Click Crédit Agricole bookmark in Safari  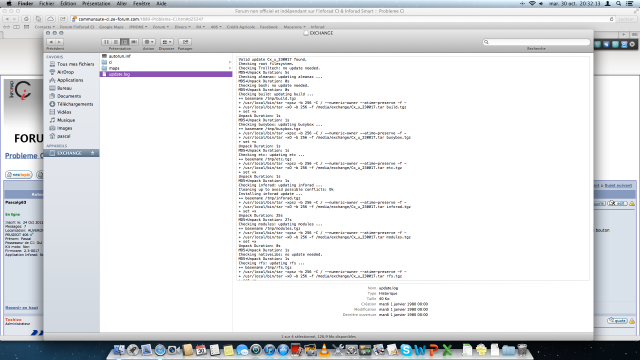[x=241, y=27]
